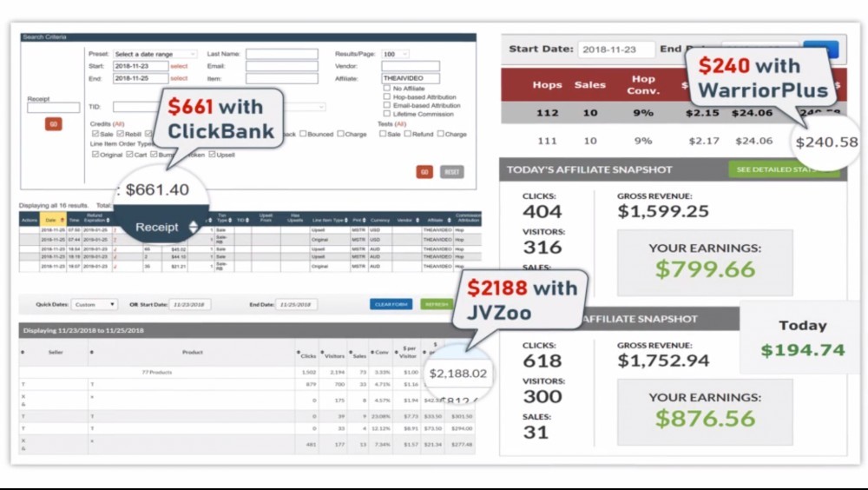Image resolution: width=868 pixels, height=490 pixels.
Task: Sort ClickBank table by Pmt column
Action: click(359, 220)
